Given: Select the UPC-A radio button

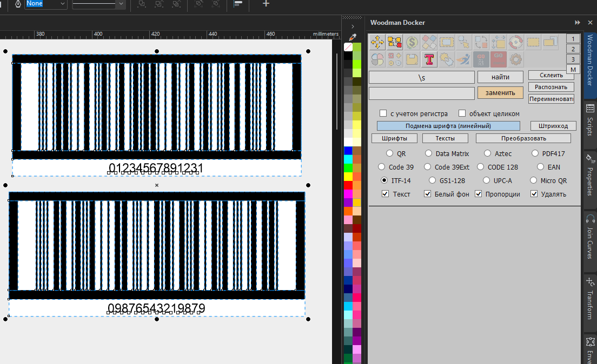Looking at the screenshot, I should (x=486, y=180).
